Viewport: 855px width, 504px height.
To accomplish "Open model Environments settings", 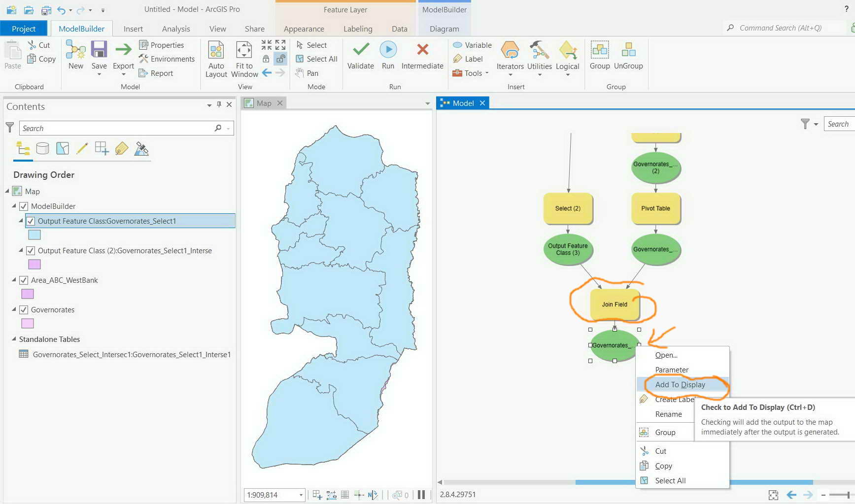I will click(167, 59).
